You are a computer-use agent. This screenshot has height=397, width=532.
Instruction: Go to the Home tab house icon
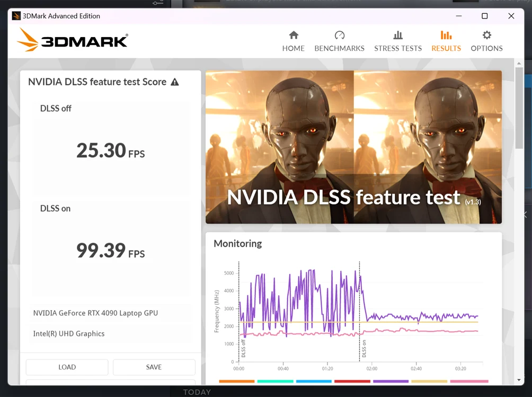click(x=294, y=35)
